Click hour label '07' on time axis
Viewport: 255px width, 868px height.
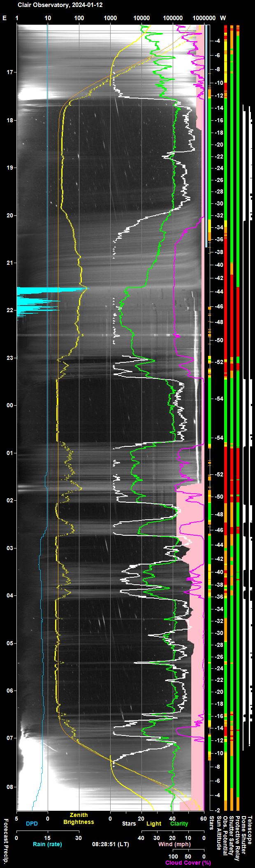(9, 738)
